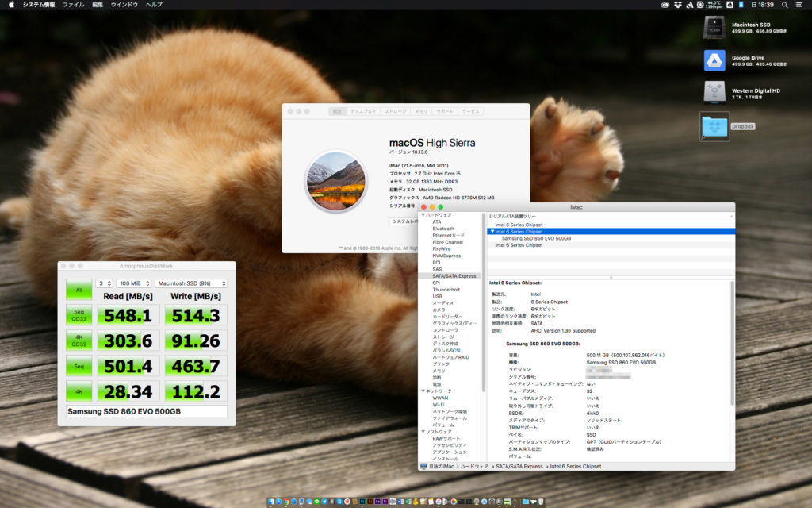Open Spotlight search magnifier
Viewport: 812px width, 508px height.
point(785,5)
